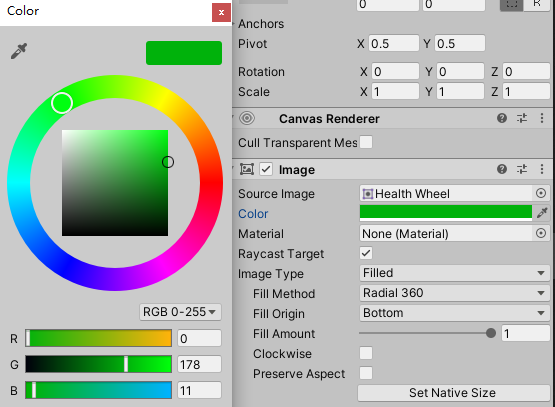This screenshot has height=407, width=555.
Task: Click the Canvas Renderer header title
Action: click(x=329, y=119)
